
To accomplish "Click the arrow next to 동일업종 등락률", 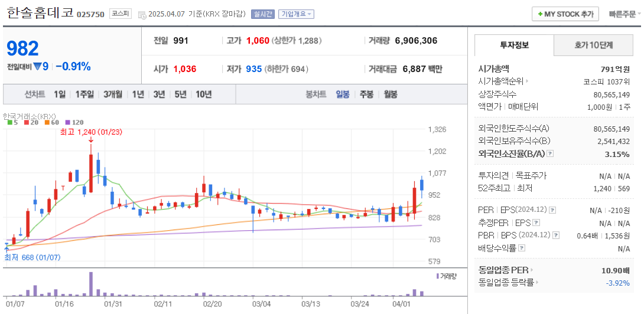I will click(536, 282).
